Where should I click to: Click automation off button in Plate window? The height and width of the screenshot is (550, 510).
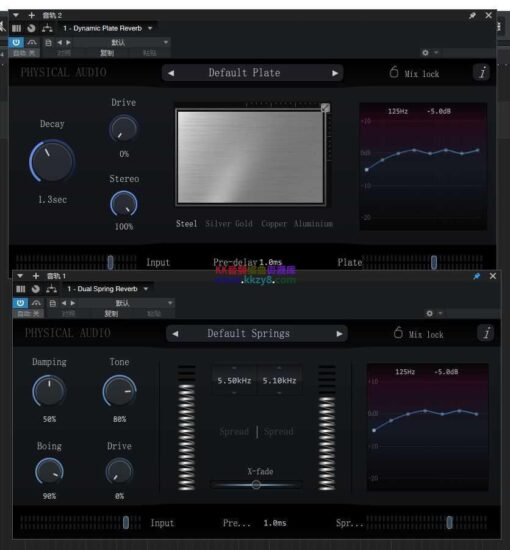click(x=24, y=53)
